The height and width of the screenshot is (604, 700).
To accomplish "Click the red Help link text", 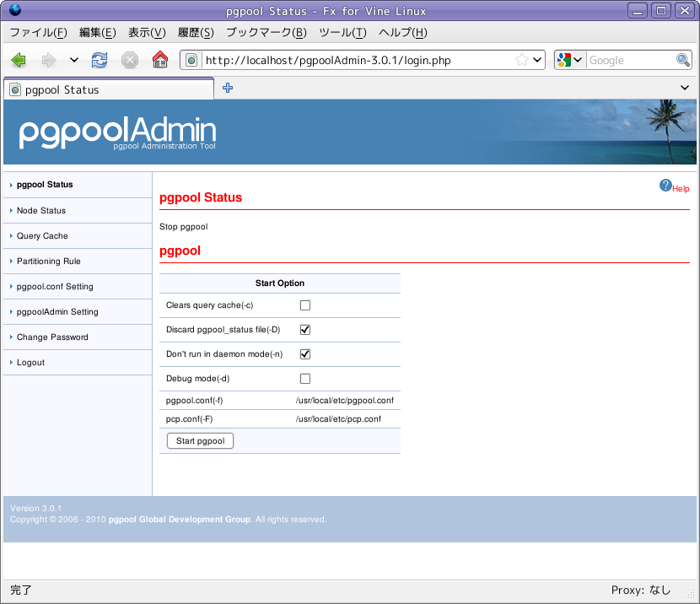I will 681,189.
